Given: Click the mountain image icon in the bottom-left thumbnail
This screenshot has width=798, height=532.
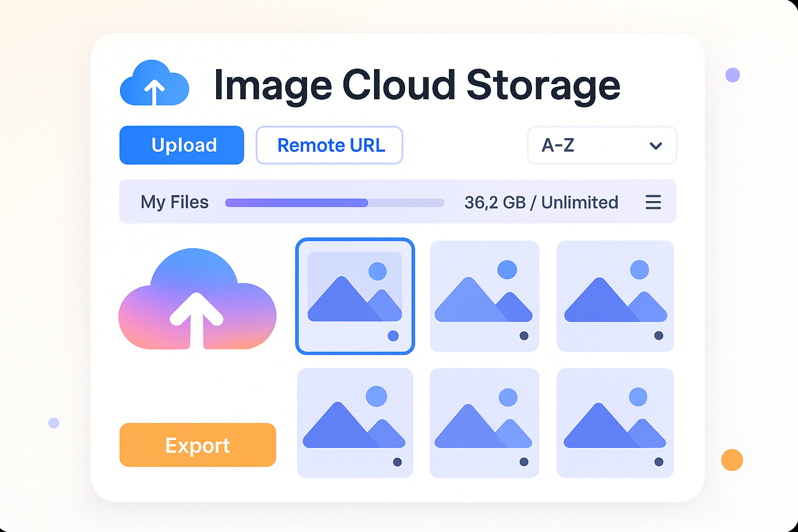Looking at the screenshot, I should 355,426.
